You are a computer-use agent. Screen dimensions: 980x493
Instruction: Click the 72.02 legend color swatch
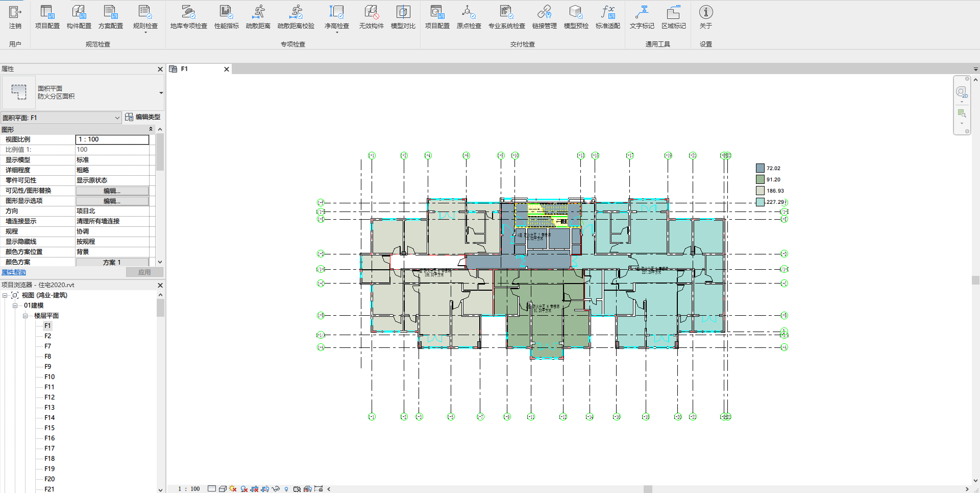(x=760, y=168)
